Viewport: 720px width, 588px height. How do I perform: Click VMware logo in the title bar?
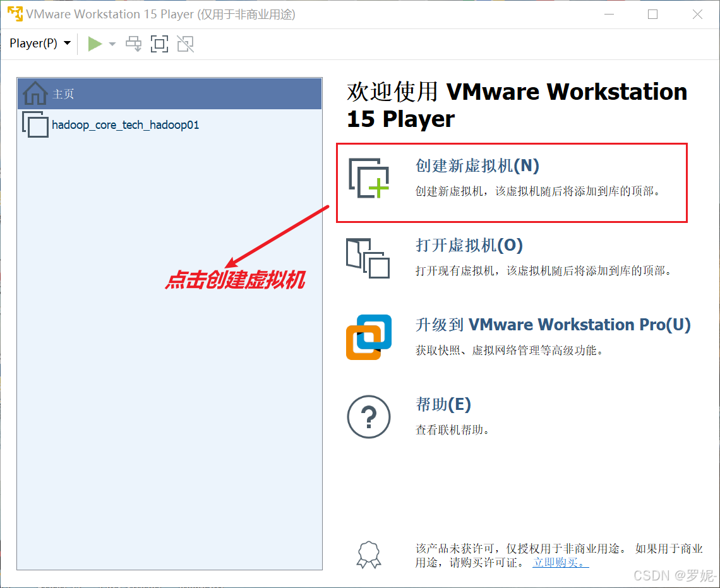[x=15, y=14]
